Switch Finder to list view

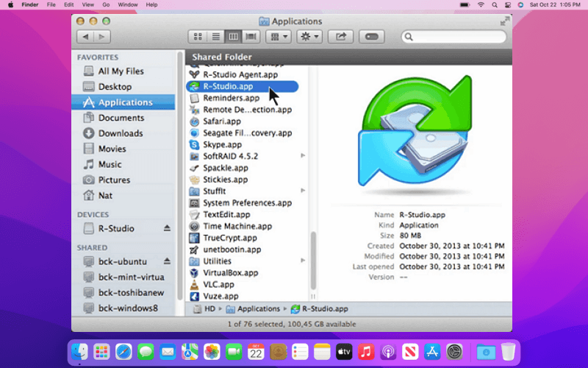[215, 37]
